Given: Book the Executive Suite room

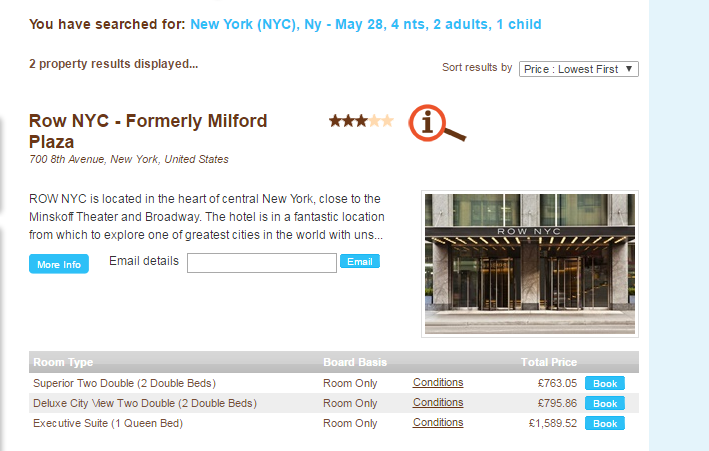Looking at the screenshot, I should [x=604, y=423].
